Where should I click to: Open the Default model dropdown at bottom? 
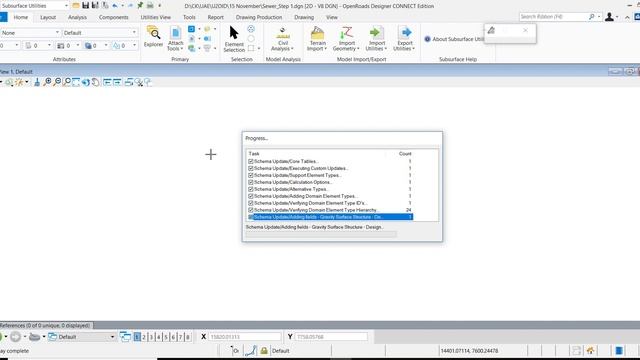82,337
